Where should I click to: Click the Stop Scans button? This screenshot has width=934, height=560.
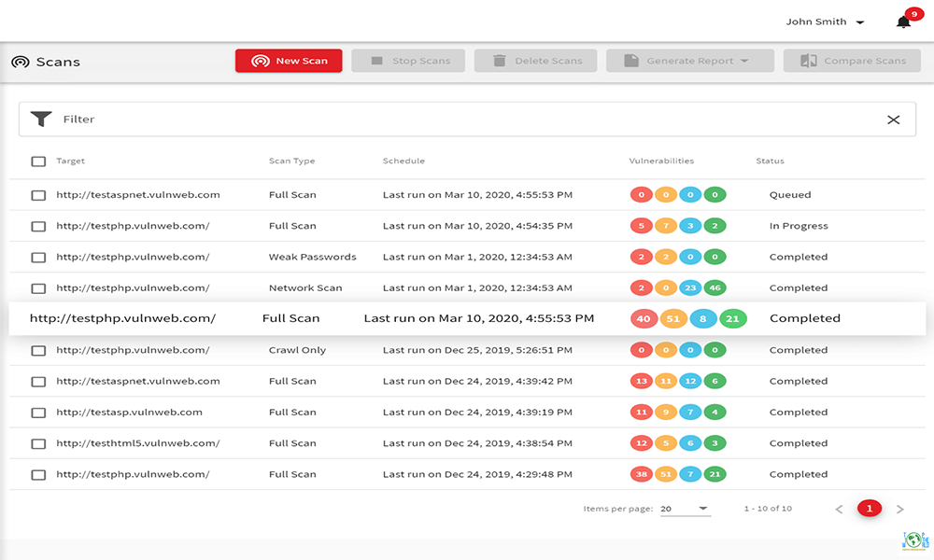pyautogui.click(x=408, y=61)
